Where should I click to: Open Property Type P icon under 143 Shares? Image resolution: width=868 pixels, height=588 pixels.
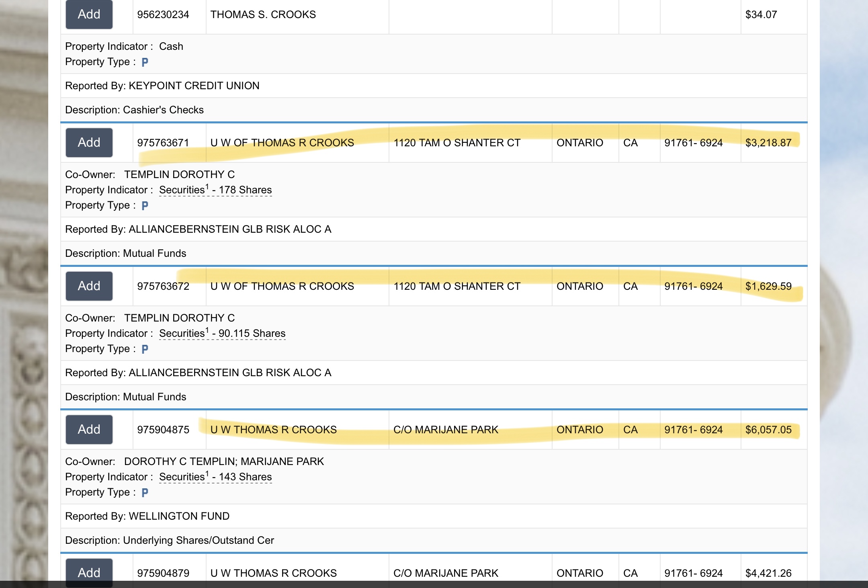coord(145,493)
